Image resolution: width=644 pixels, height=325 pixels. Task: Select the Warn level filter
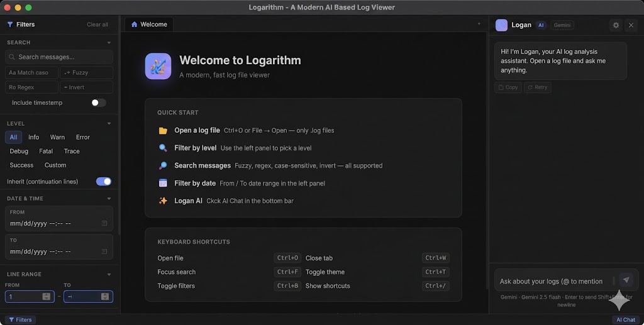pyautogui.click(x=57, y=137)
